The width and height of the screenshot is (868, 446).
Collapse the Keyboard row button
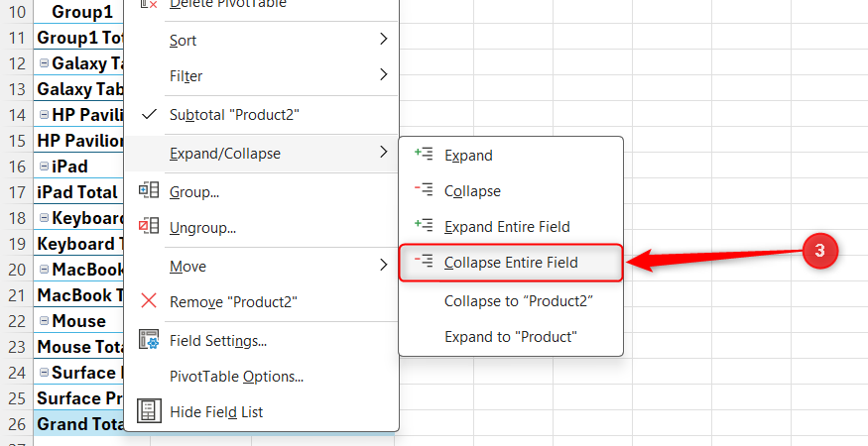tap(44, 217)
